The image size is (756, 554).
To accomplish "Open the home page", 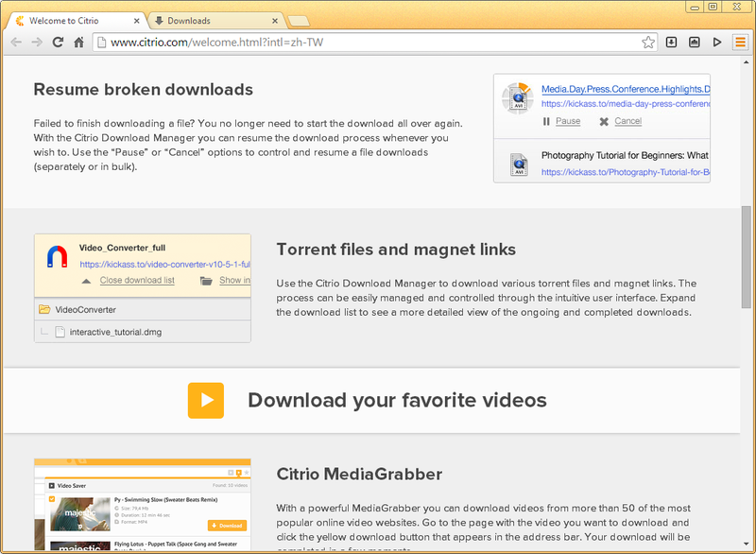I will pos(78,43).
